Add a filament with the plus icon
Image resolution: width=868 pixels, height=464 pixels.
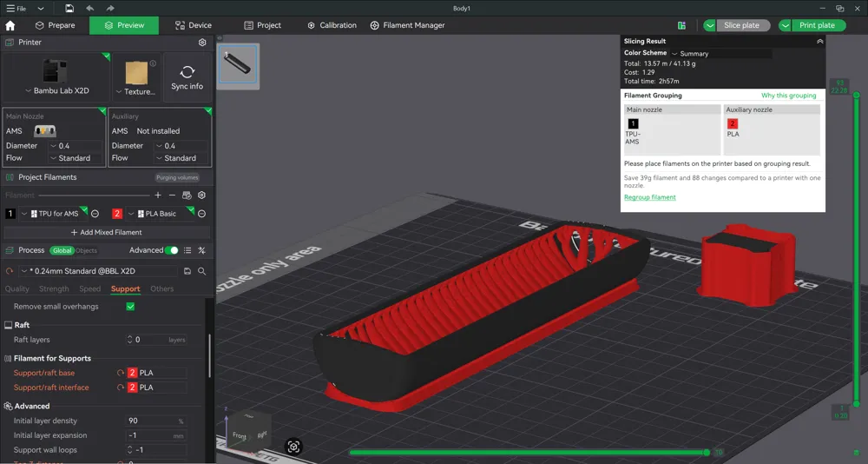158,196
